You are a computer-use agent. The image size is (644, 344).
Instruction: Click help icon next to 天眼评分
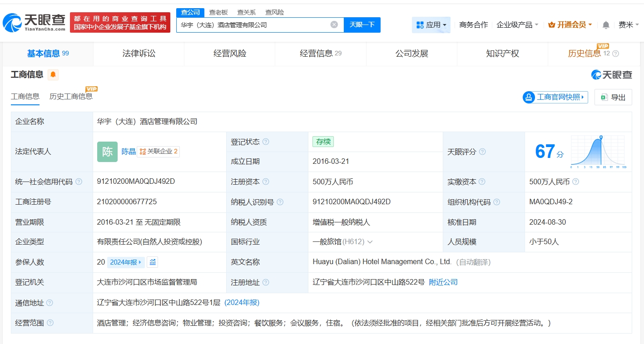point(482,152)
